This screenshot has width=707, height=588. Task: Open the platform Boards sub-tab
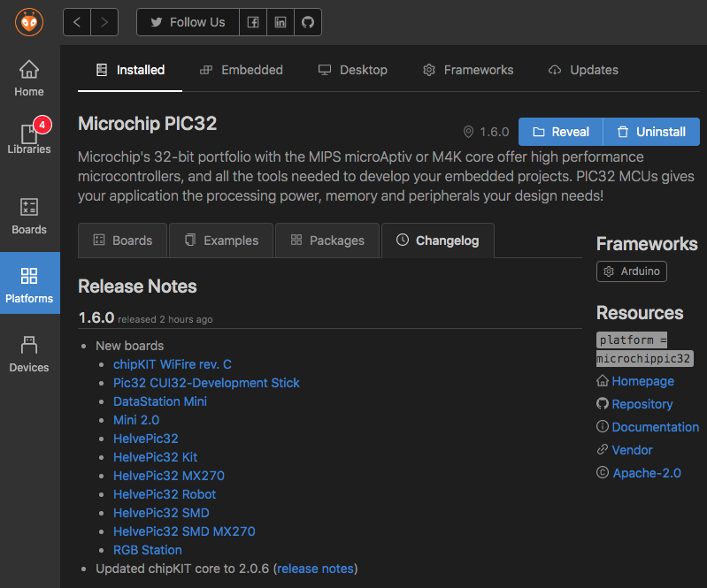coord(123,241)
